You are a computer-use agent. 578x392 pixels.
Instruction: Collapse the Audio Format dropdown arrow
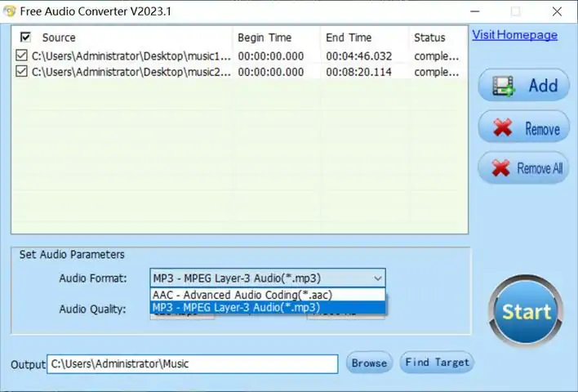[x=377, y=278]
